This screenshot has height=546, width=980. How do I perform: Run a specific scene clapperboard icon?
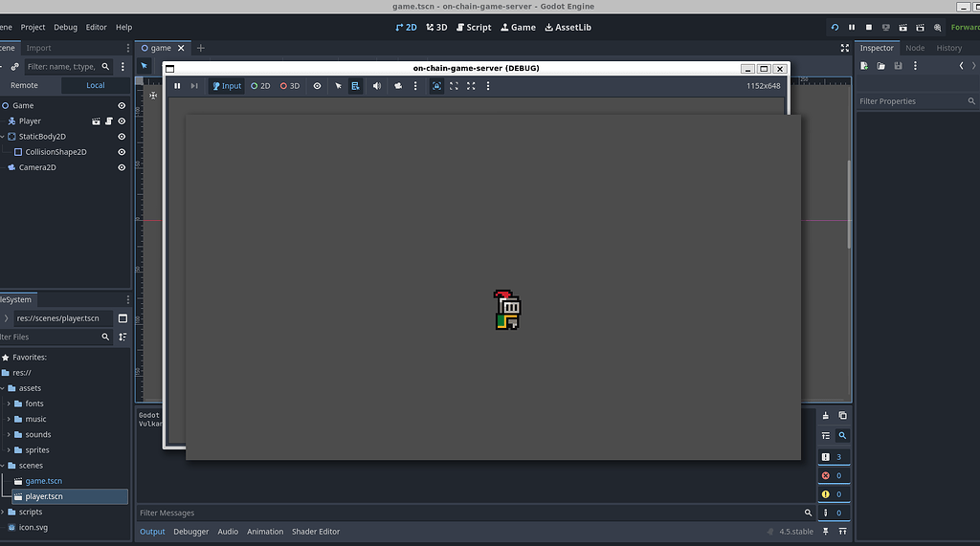pos(920,28)
